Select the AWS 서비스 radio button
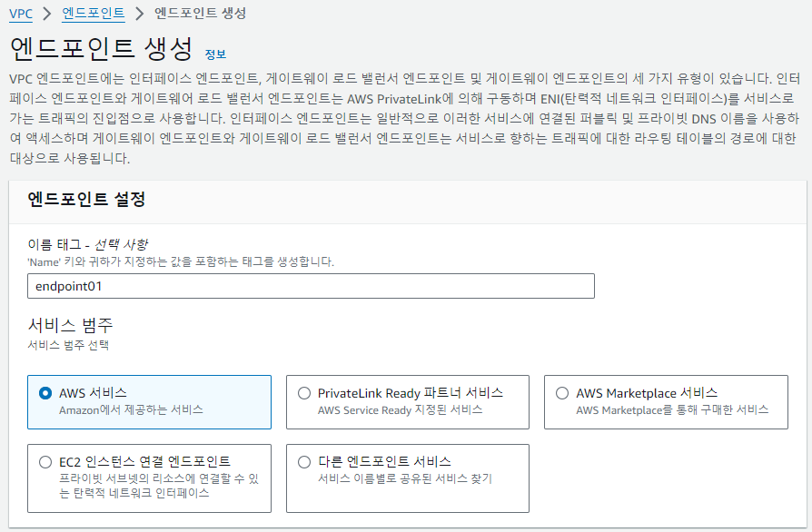This screenshot has height=532, width=812. coord(45,393)
